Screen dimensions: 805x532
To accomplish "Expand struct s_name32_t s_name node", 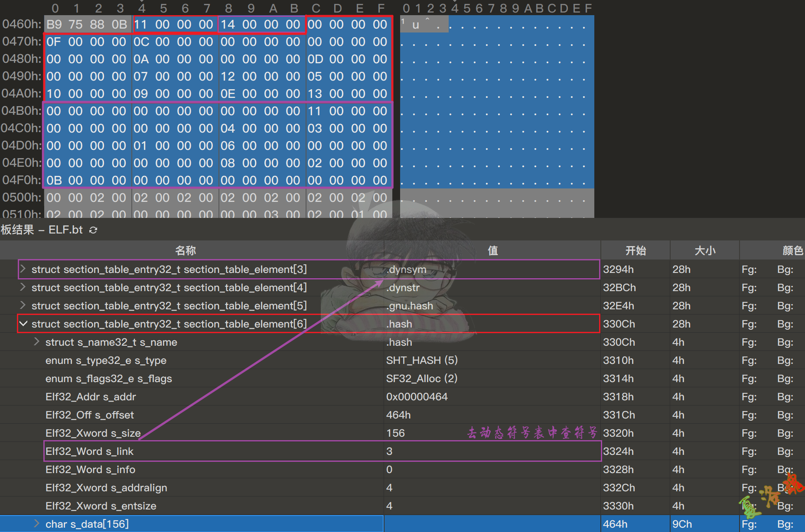I will click(37, 342).
